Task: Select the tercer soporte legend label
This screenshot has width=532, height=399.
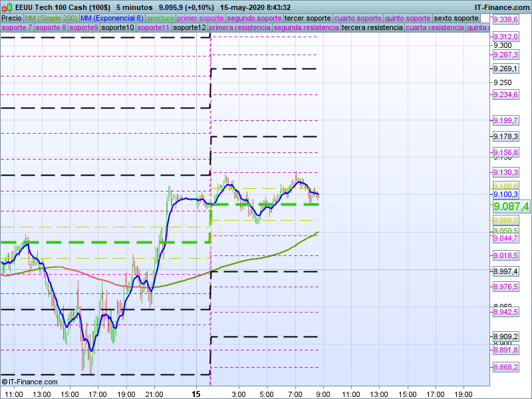Action: click(x=307, y=18)
